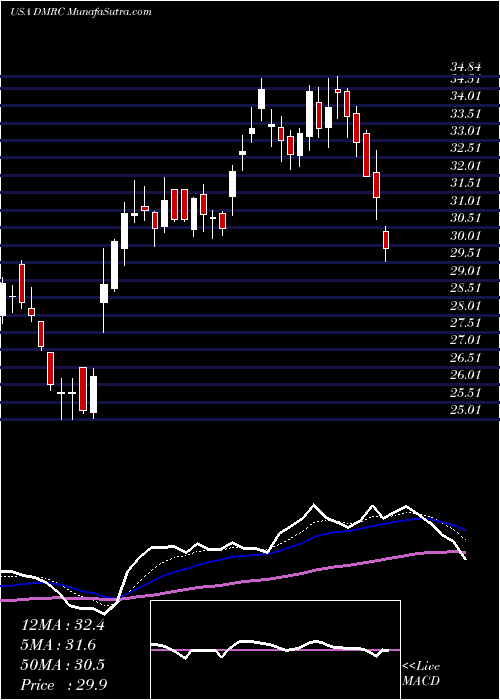Click the USA DMRC MunafaSutra.com title
This screenshot has width=500, height=700.
coord(80,11)
